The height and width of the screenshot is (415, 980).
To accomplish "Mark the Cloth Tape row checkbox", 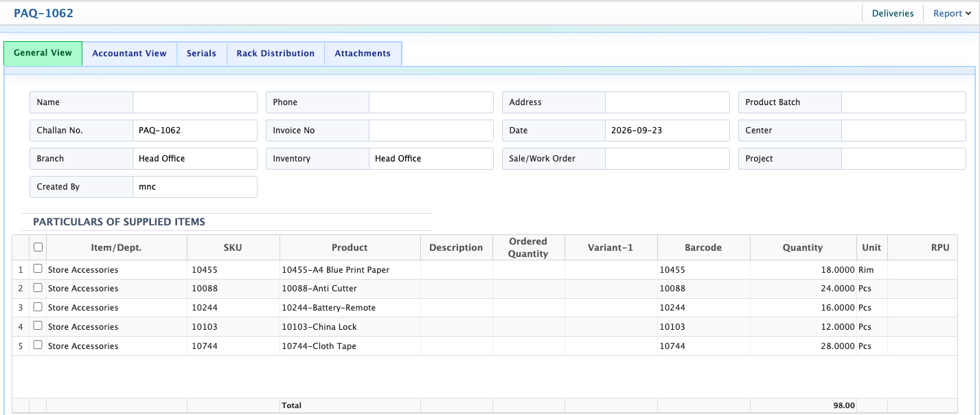I will (38, 345).
